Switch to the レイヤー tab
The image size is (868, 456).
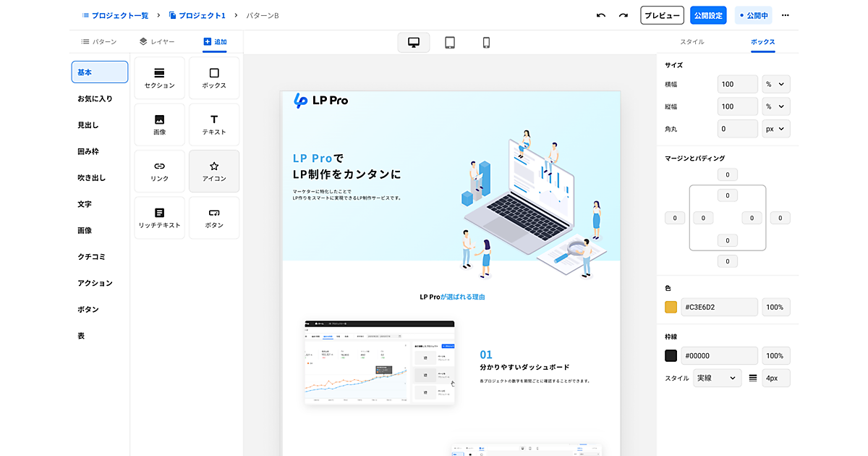tap(157, 42)
